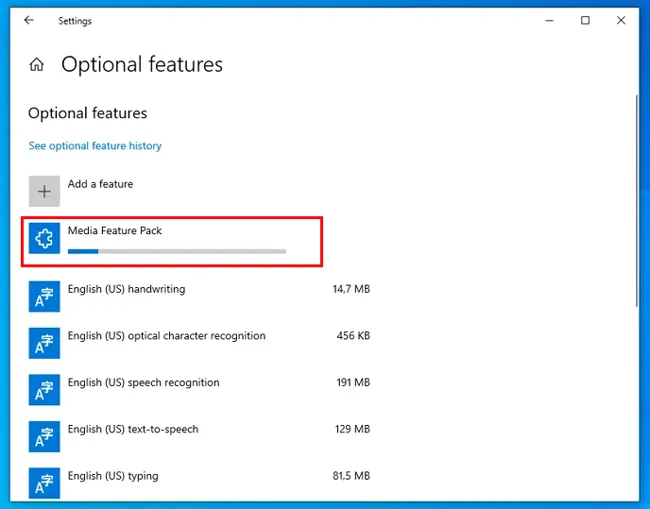650x509 pixels.
Task: Click the back arrow in Settings
Action: click(x=28, y=20)
